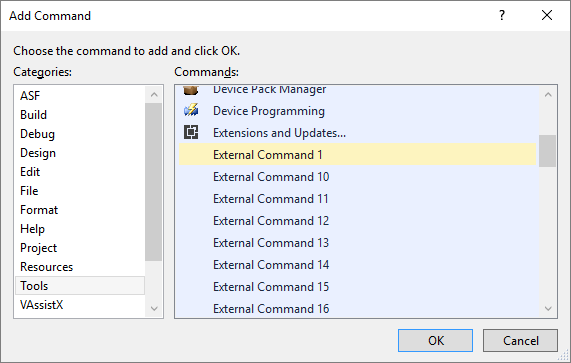Viewport: 571px width, 363px height.
Task: Close the Add Command dialog
Action: [x=547, y=15]
